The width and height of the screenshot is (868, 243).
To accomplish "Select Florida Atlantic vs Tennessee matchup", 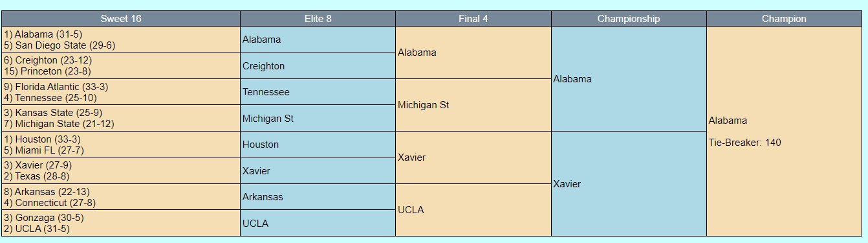I will click(x=121, y=92).
